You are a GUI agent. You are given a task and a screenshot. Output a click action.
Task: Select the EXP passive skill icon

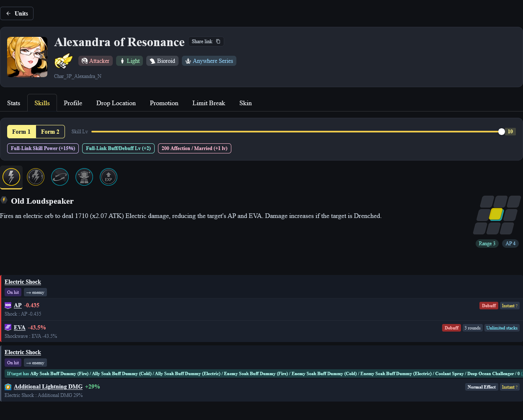tap(109, 177)
